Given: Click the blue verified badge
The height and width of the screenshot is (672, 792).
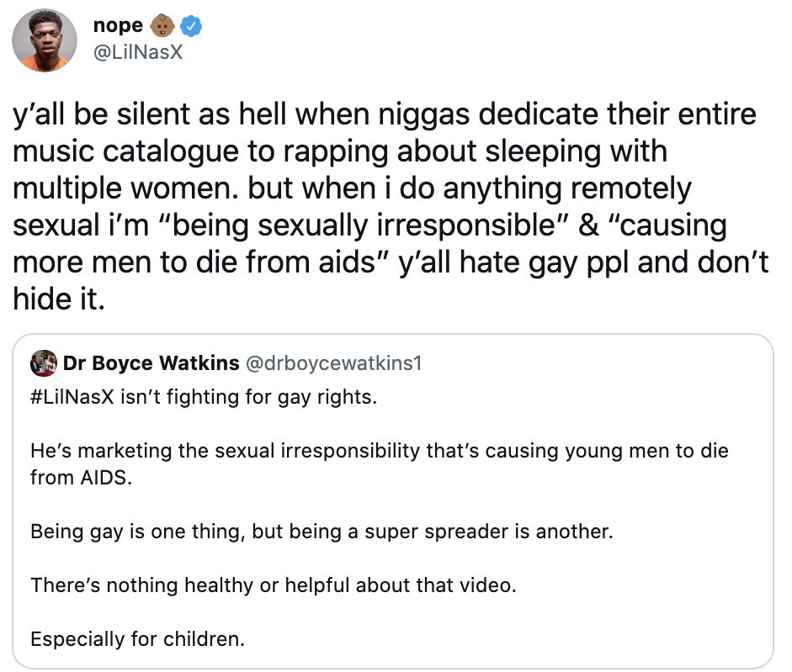Looking at the screenshot, I should point(194,27).
